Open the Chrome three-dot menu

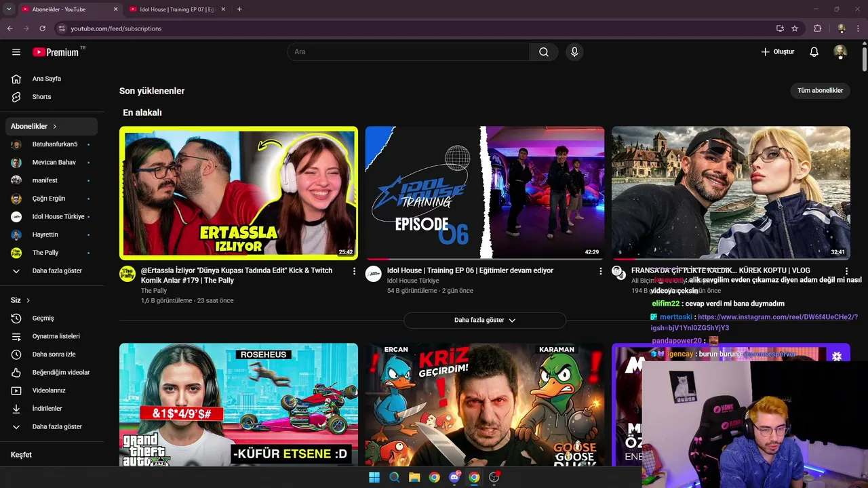[x=859, y=28]
